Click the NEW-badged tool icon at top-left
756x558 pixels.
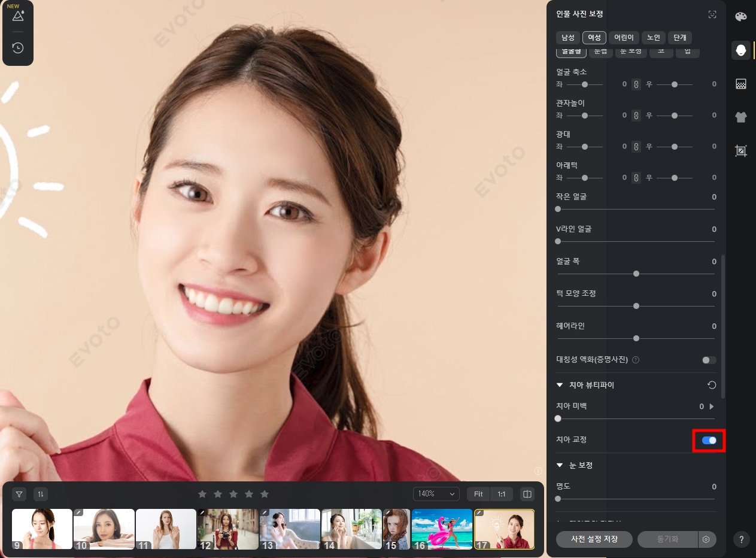(18, 15)
